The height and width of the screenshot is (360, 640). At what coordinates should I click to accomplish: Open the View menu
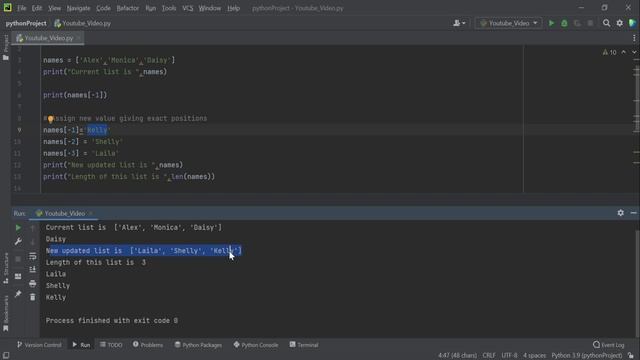54,8
